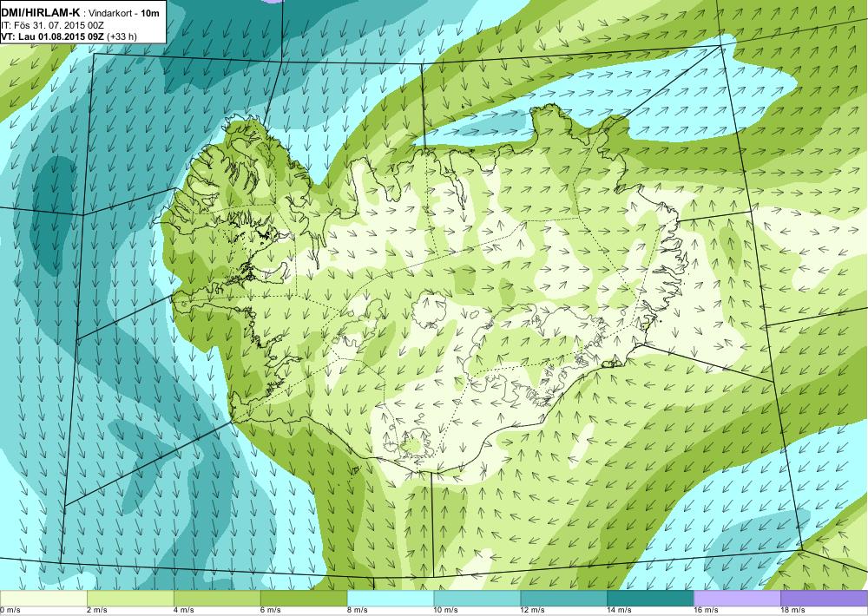The image size is (868, 616).
Task: Click the 6 m/s dark green legend swatch
Action: (304, 599)
